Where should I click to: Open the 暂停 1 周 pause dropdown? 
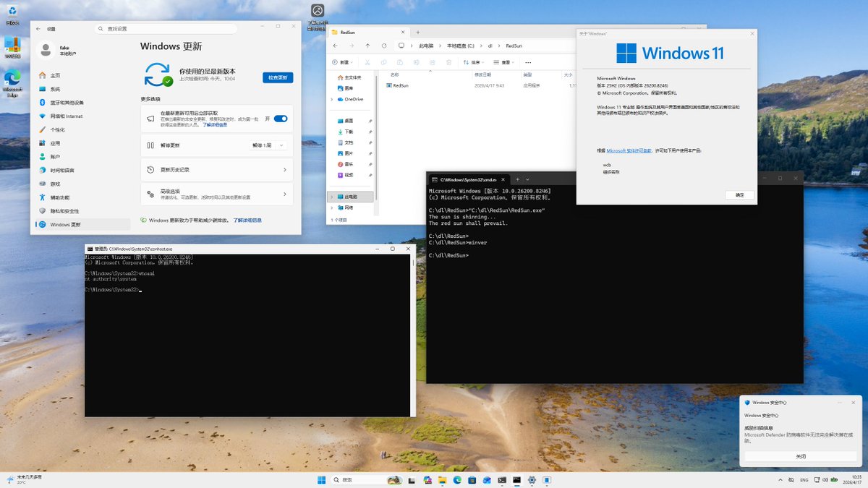pyautogui.click(x=268, y=145)
